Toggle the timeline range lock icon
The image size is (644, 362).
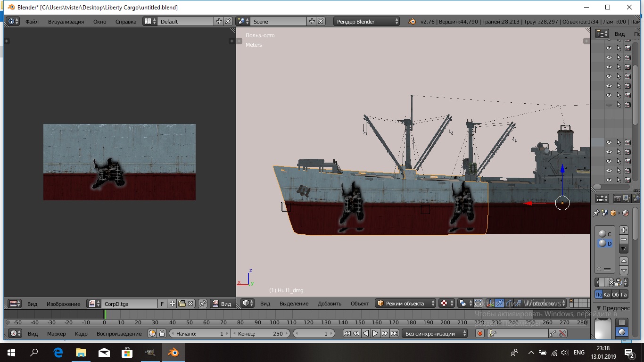162,334
